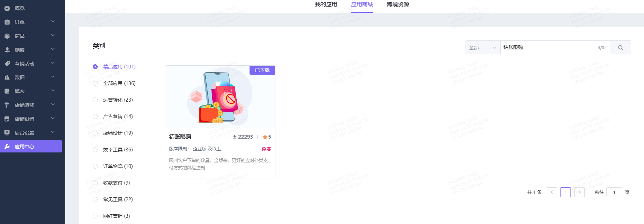Expand the 订单 menu chevron
The width and height of the screenshot is (644, 224).
[x=53, y=21]
